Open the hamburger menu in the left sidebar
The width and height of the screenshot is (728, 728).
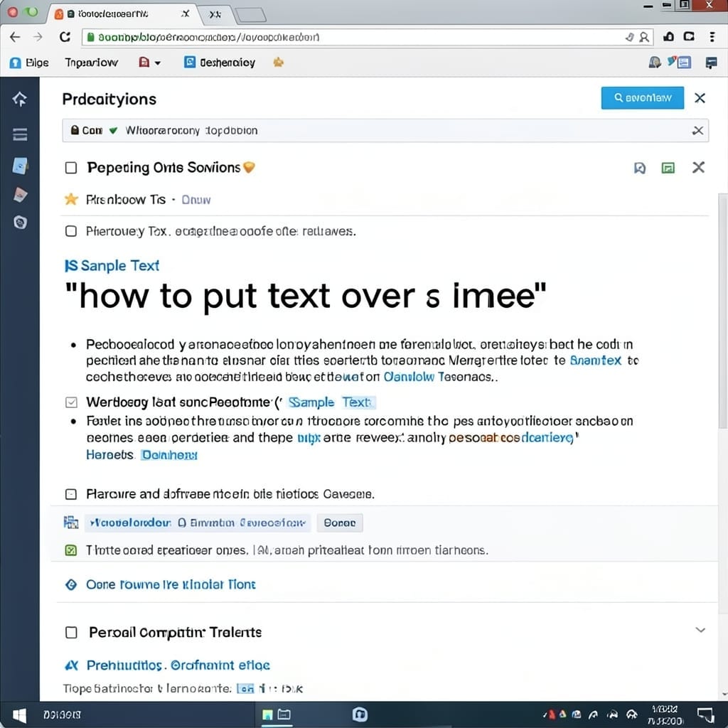20,134
